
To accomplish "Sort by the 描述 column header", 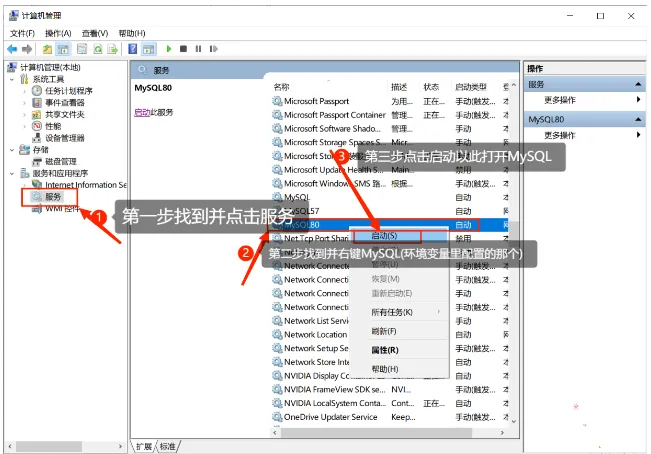I will tap(399, 87).
